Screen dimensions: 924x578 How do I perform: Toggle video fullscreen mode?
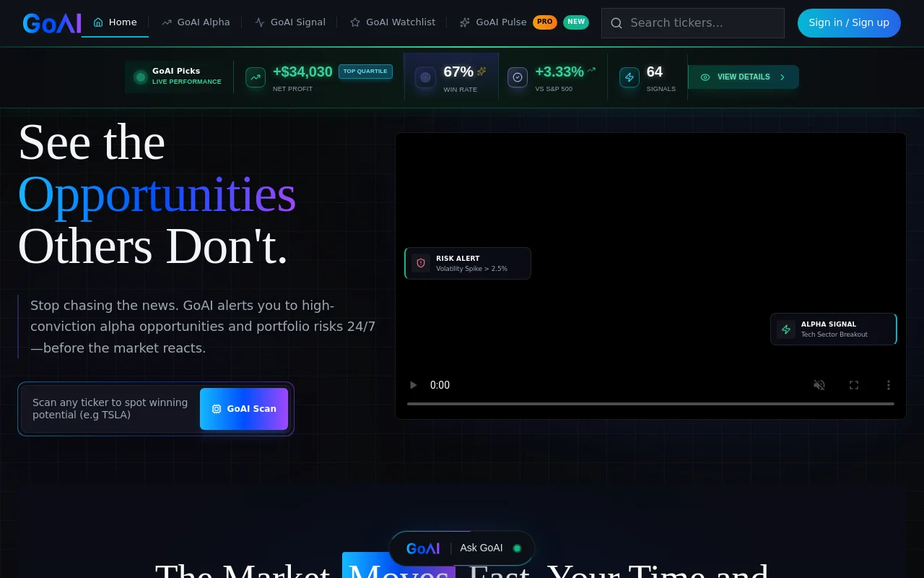854,385
